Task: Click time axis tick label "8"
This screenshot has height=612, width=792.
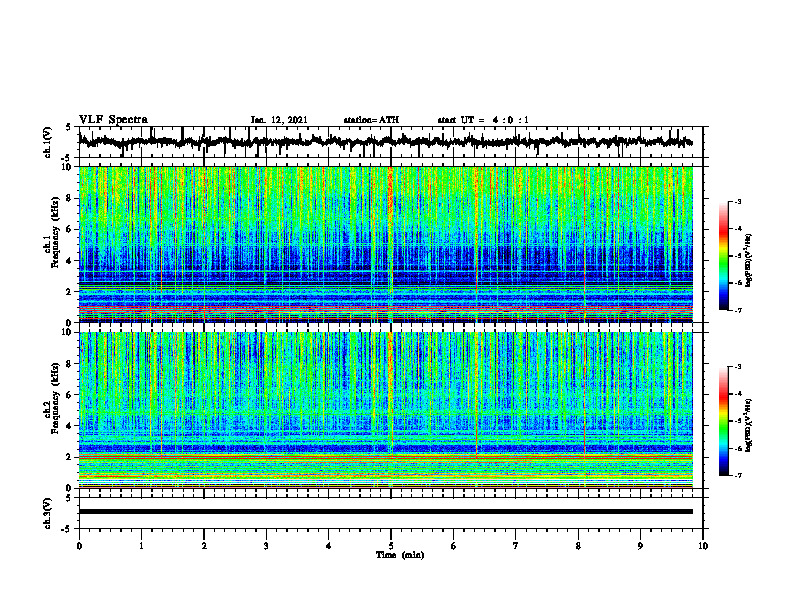Action: (x=578, y=546)
